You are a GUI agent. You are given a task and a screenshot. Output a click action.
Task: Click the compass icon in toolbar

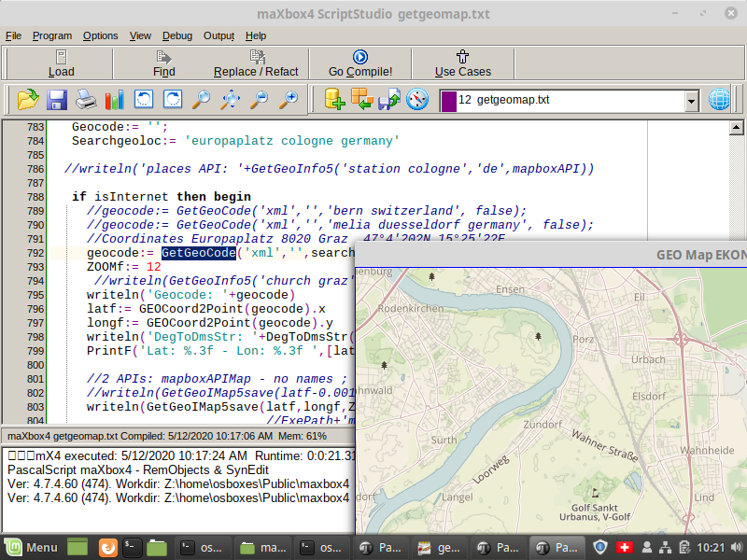(417, 99)
